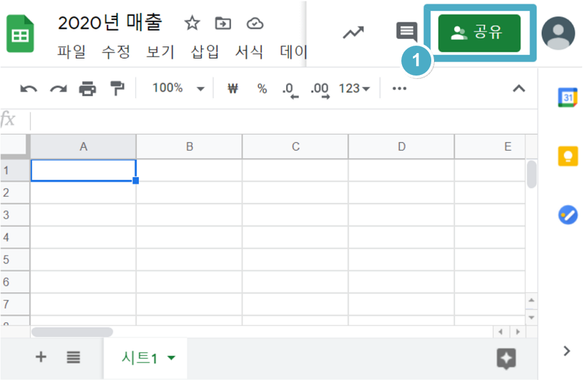This screenshot has height=380, width=588.
Task: Open the activity dashboard trend icon
Action: [x=353, y=33]
